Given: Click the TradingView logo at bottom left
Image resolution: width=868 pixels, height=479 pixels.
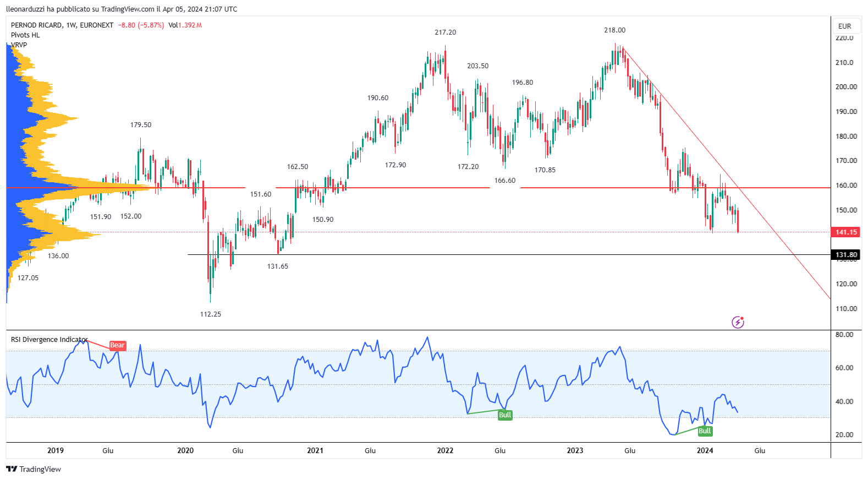Looking at the screenshot, I should [34, 469].
